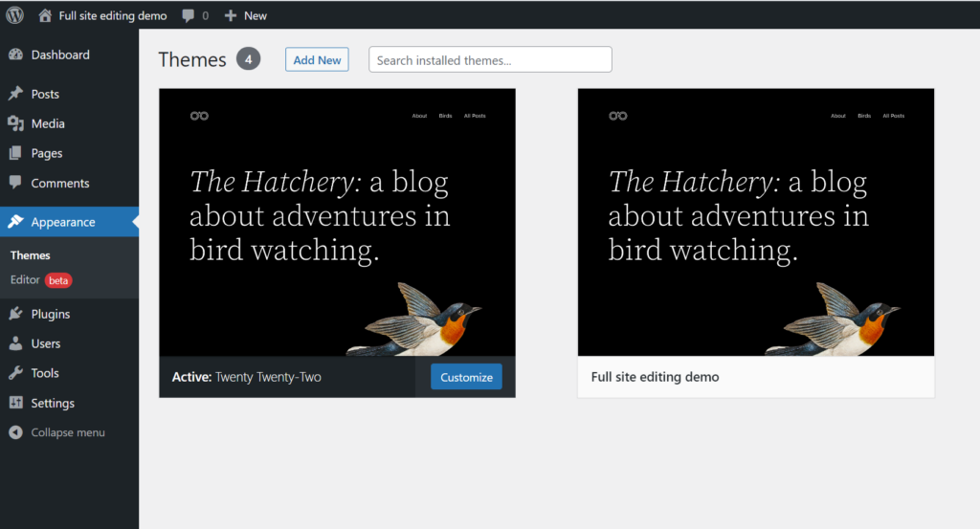Open Dashboard from the sidebar
Screen dimensions: 980x529
point(69,55)
